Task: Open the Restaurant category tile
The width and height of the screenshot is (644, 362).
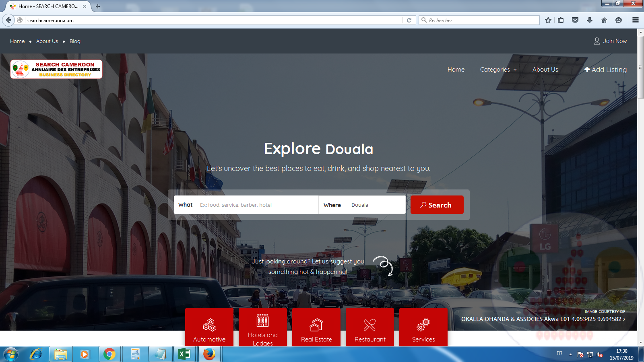Action: [x=370, y=327]
